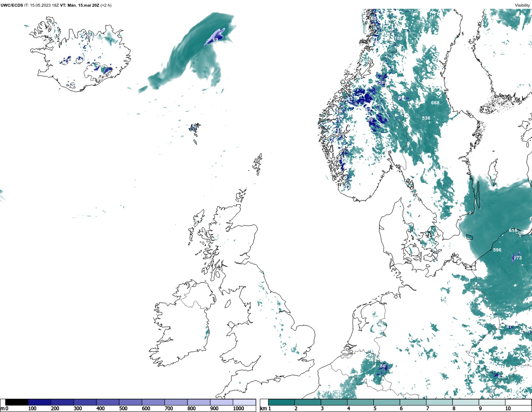Click the '(+2 h)' forecast offset text
The height and width of the screenshot is (412, 532).
coord(106,5)
